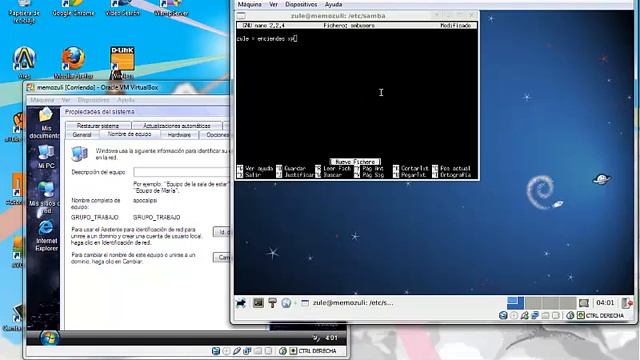This screenshot has width=640, height=360.
Task: Open the LXDE main menu icon
Action: pyautogui.click(x=241, y=303)
